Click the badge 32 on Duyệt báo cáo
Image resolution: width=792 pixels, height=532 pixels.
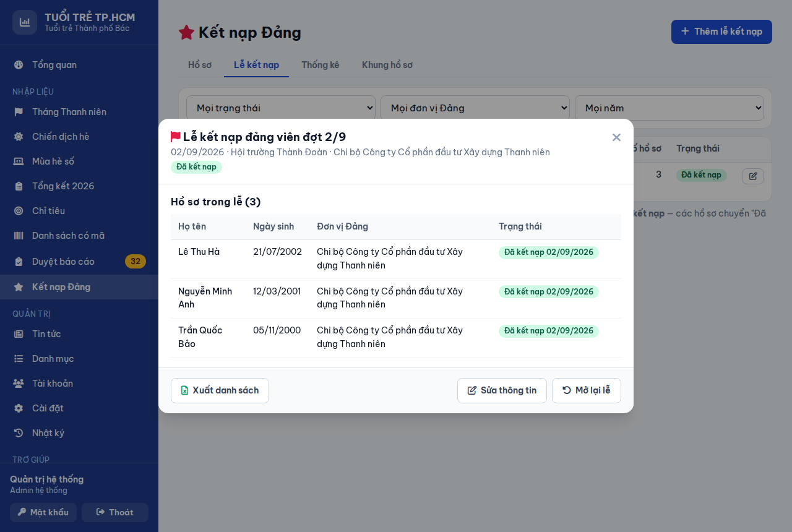[136, 262]
